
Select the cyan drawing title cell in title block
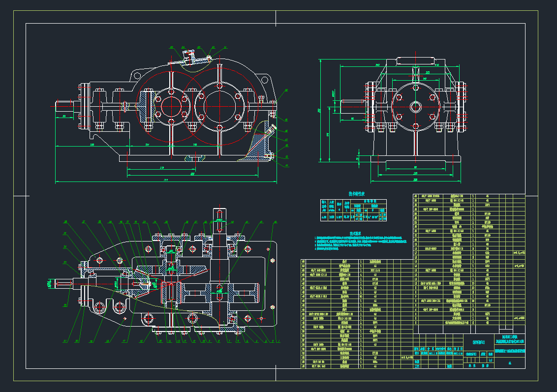pos(510,352)
